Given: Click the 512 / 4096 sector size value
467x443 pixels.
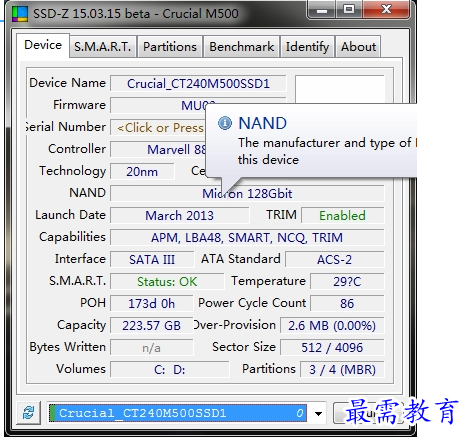Looking at the screenshot, I should (x=332, y=348).
